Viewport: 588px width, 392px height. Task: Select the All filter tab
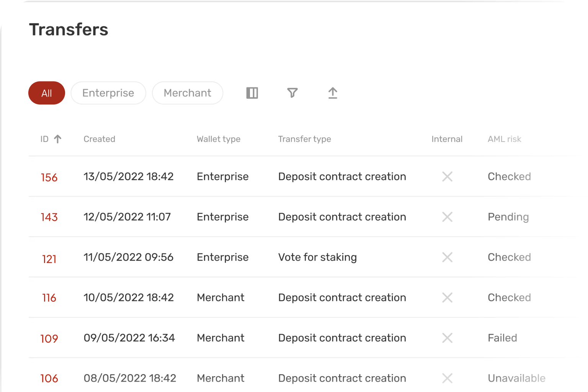pos(47,93)
